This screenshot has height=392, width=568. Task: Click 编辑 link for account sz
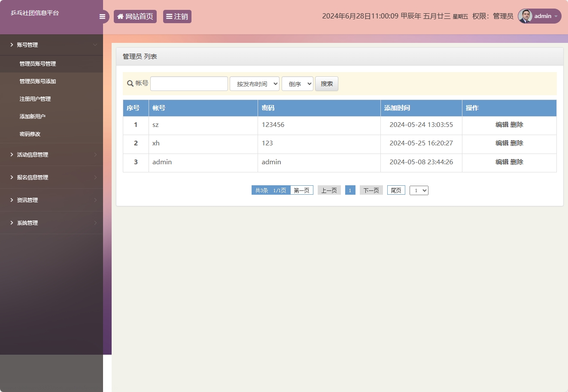(502, 125)
